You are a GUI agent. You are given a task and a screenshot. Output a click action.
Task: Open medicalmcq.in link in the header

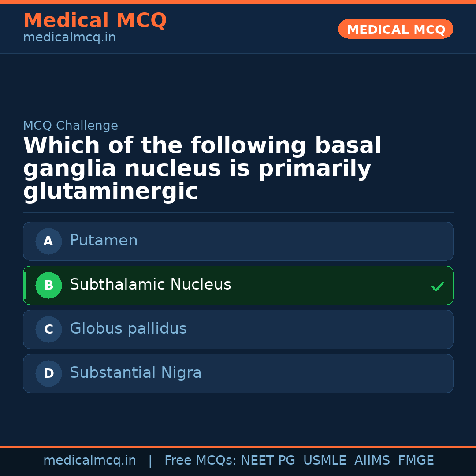(69, 37)
